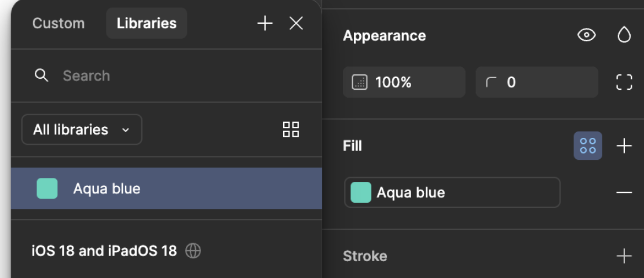Viewport: 644px width, 278px height.
Task: Add a new fill with plus icon
Action: (x=624, y=145)
